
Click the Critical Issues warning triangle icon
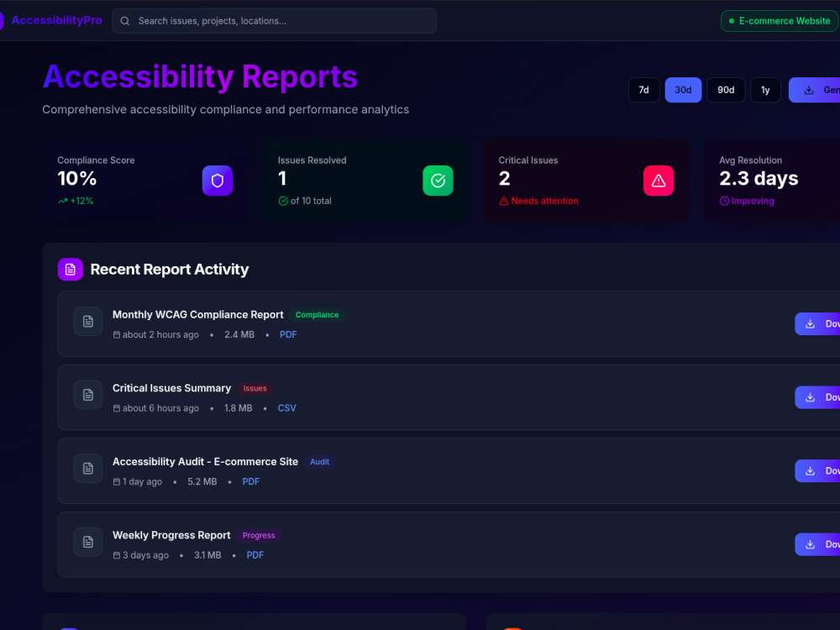coord(659,181)
